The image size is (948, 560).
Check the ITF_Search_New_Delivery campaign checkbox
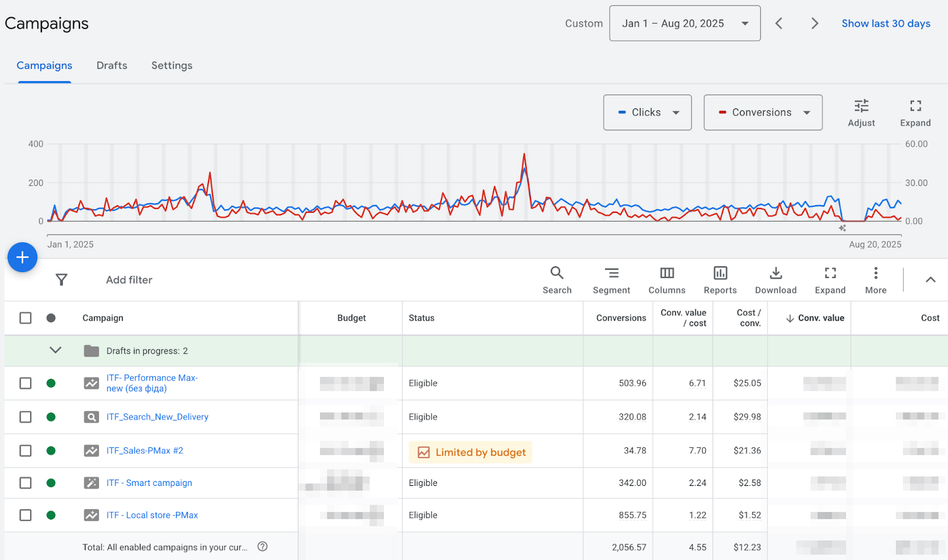[25, 417]
